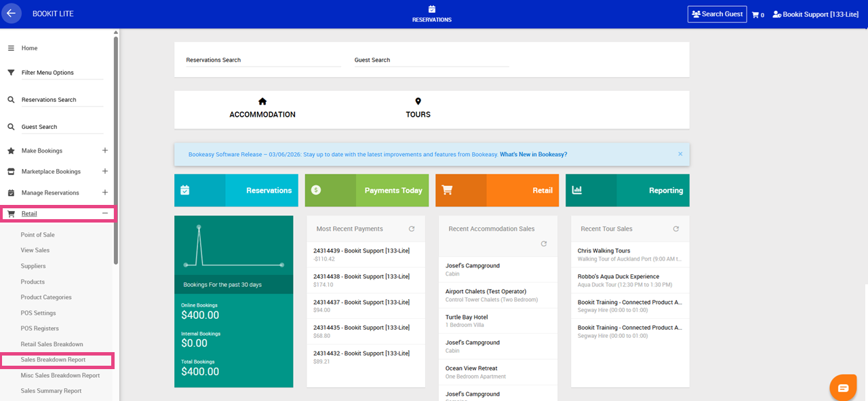This screenshot has height=401, width=868.
Task: Expand Manage Reservations with plus icon
Action: pyautogui.click(x=104, y=193)
